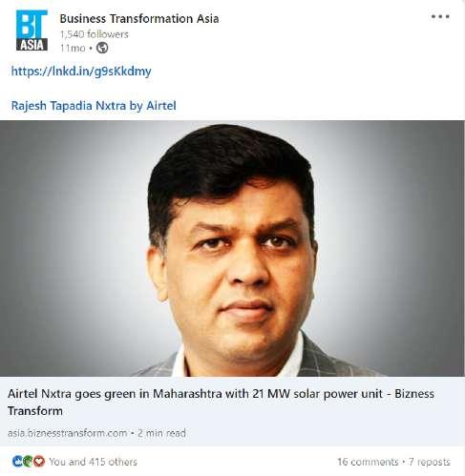Click the 11mo post timestamp
465x476 pixels.
pyautogui.click(x=73, y=48)
